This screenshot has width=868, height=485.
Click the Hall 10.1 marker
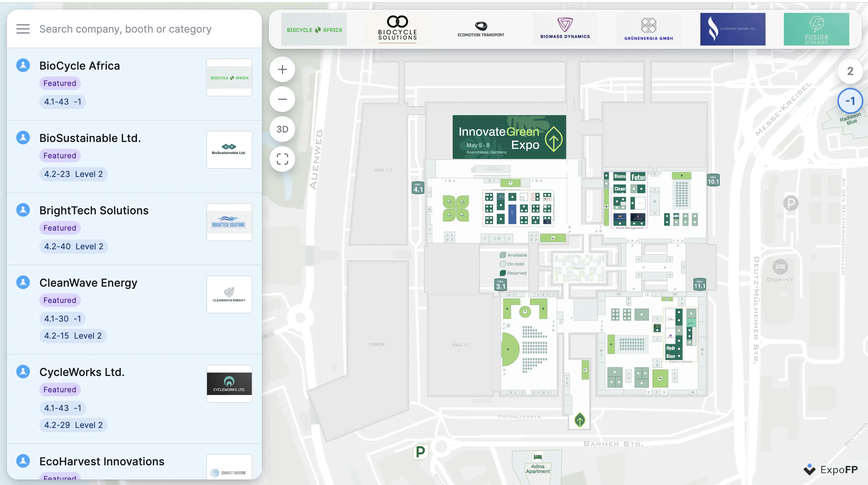coord(713,180)
